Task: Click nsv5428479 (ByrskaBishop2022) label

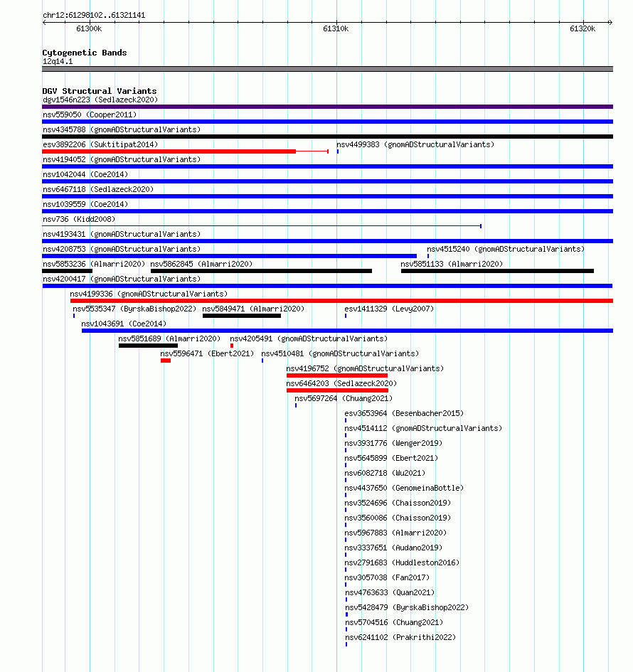Action: pos(407,608)
